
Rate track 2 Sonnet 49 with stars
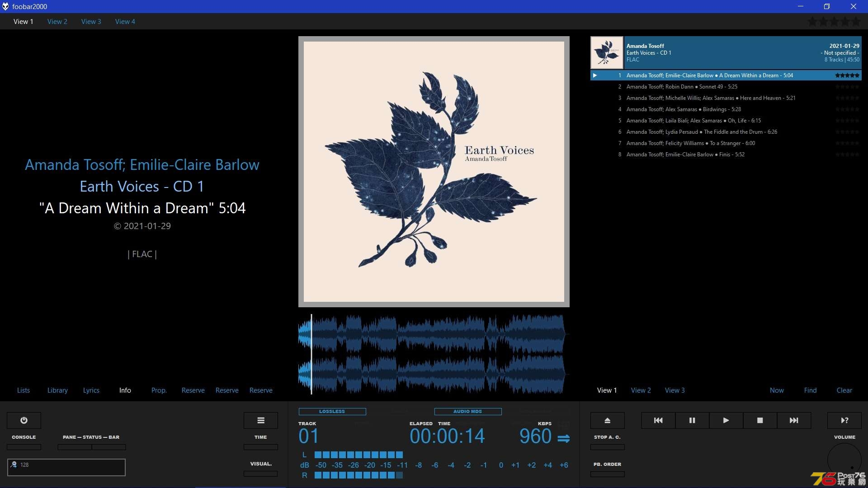847,87
